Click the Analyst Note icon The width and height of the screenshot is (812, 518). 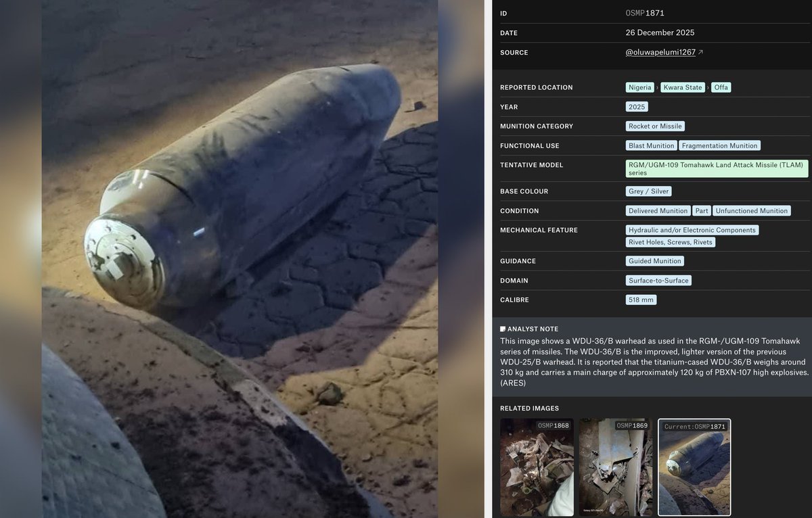pyautogui.click(x=502, y=329)
